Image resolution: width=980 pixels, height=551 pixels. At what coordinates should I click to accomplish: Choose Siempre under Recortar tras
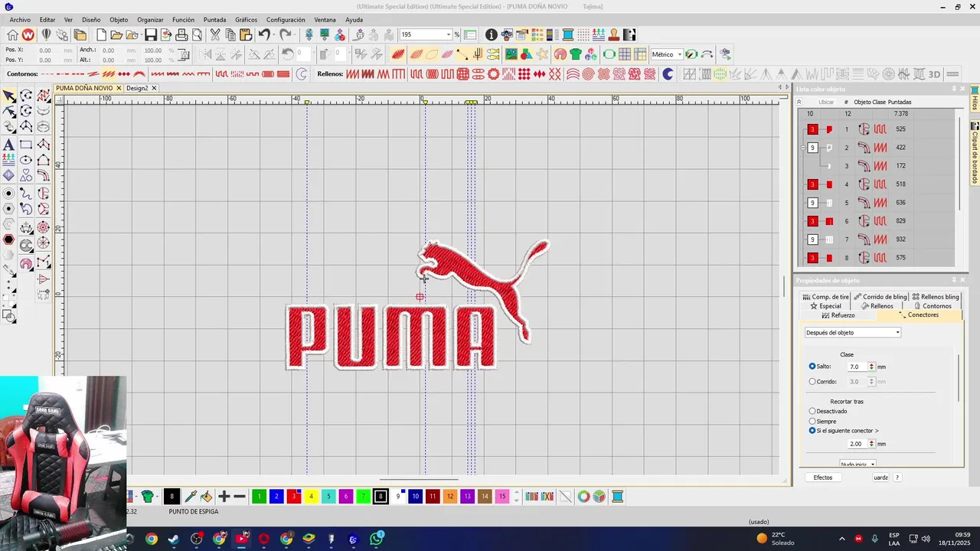(812, 421)
